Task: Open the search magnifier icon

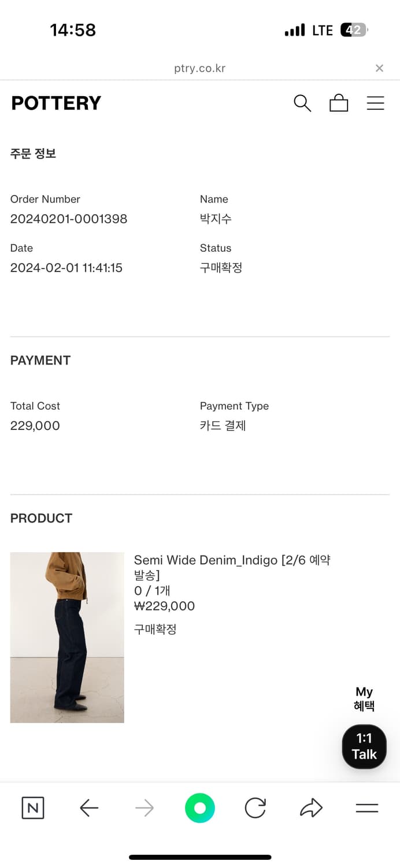Action: point(302,103)
